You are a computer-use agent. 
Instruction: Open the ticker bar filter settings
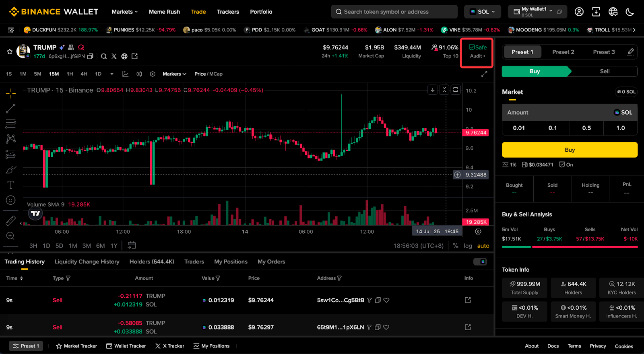11,30
